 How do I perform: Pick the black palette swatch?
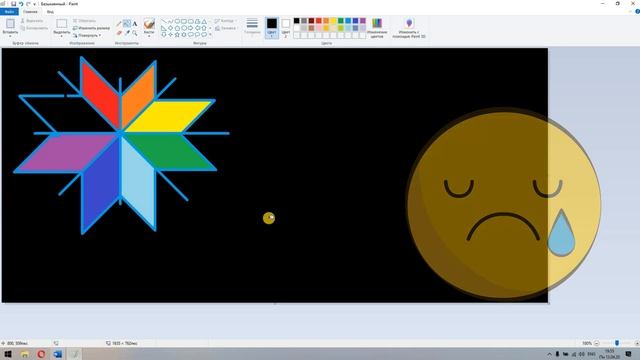297,21
